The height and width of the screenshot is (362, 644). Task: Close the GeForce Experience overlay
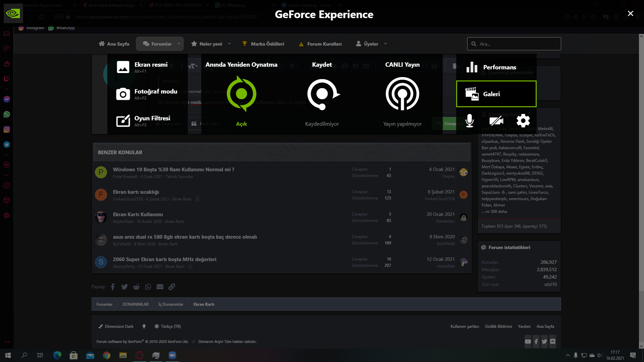pyautogui.click(x=630, y=13)
